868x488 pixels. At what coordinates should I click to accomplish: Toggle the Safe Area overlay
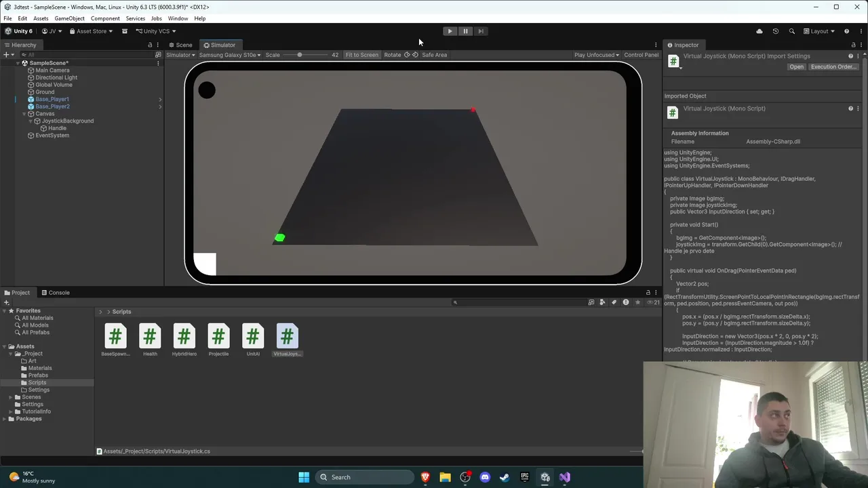(x=434, y=55)
